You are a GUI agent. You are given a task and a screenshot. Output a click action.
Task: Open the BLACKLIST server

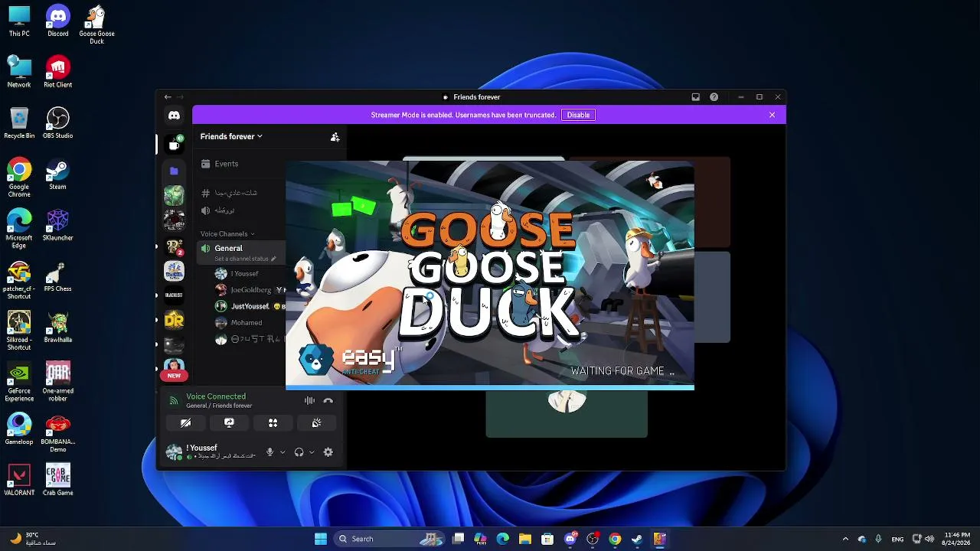click(174, 295)
